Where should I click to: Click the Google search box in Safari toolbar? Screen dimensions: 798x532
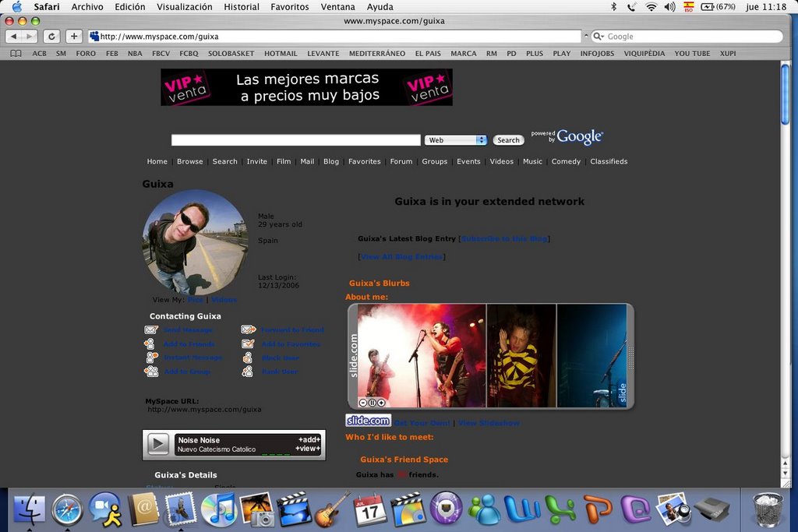click(x=687, y=36)
